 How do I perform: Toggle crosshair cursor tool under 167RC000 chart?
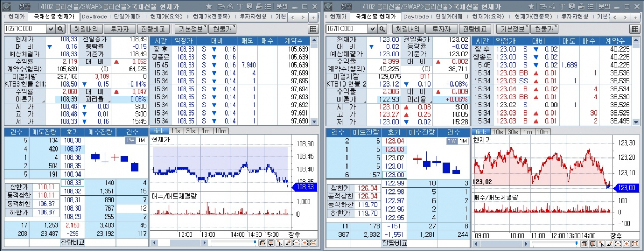(x=601, y=243)
